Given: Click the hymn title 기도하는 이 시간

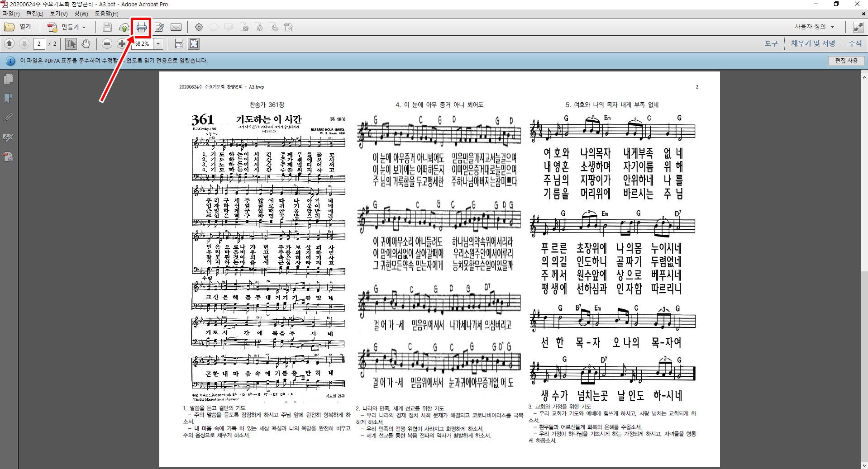Looking at the screenshot, I should click(x=268, y=119).
